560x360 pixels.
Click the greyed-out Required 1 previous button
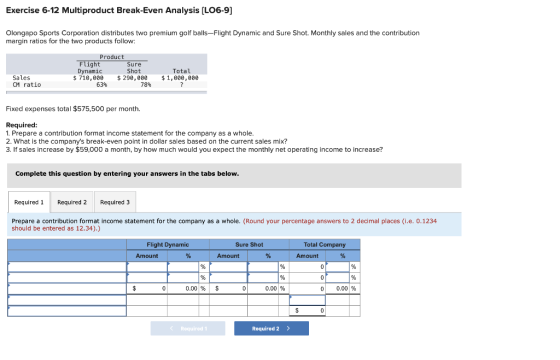pyautogui.click(x=188, y=328)
